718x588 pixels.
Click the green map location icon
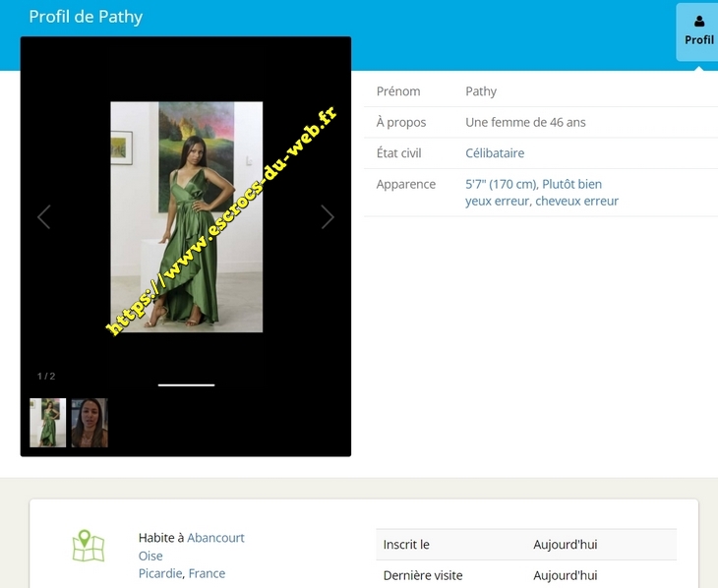coord(88,547)
